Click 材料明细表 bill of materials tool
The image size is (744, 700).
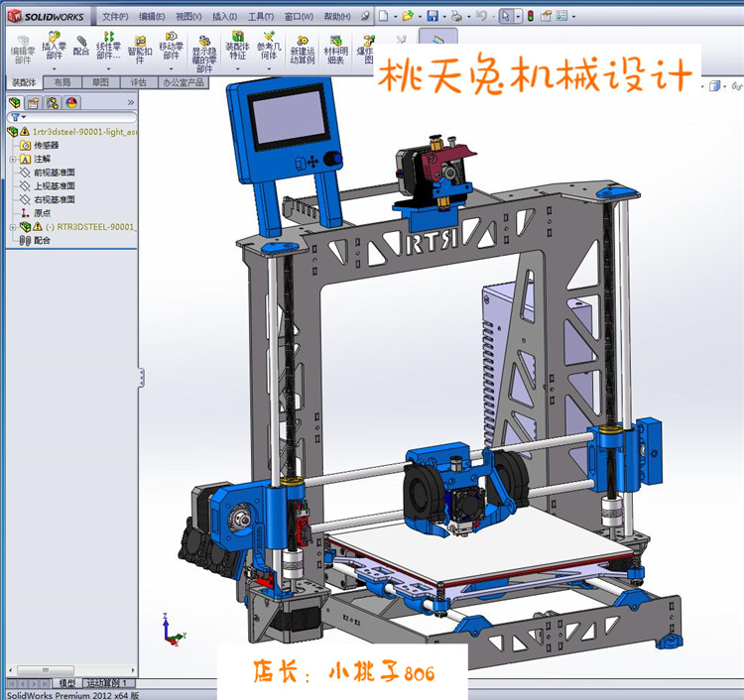point(336,50)
